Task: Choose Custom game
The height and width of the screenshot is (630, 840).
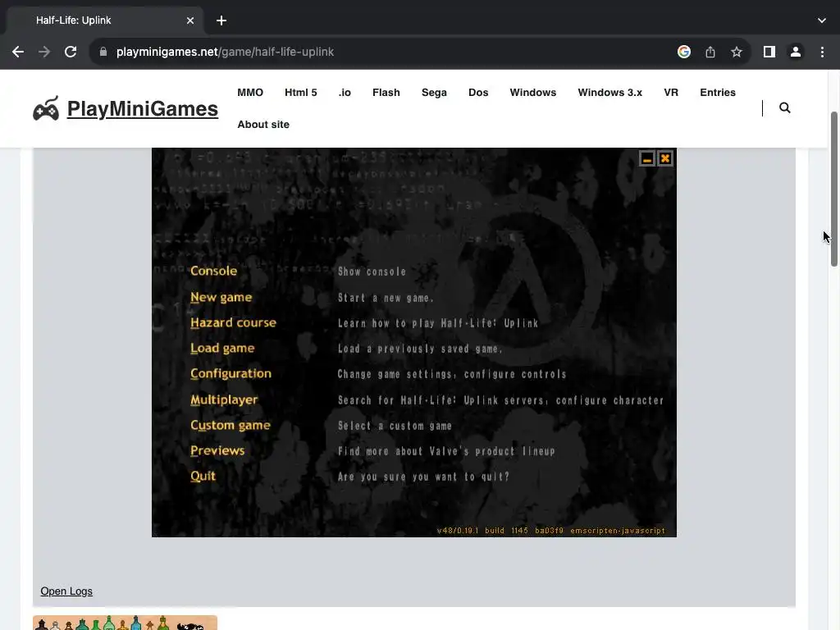Action: pos(231,426)
